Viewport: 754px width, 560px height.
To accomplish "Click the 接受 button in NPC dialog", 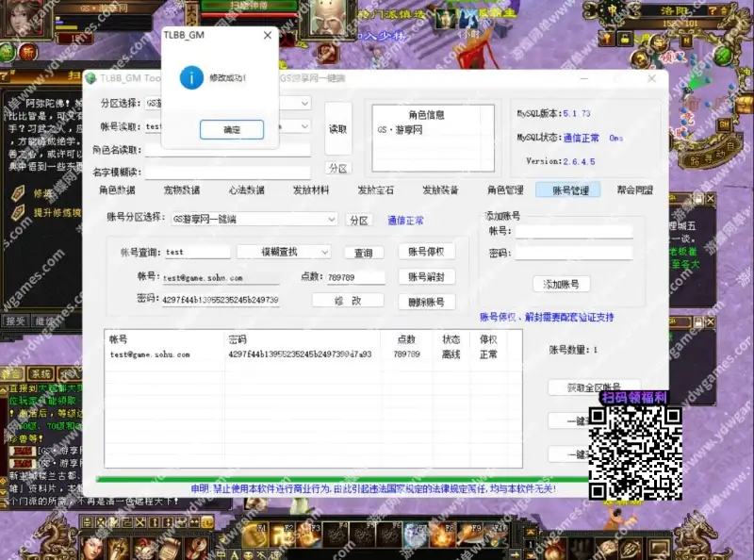I will pyautogui.click(x=15, y=321).
